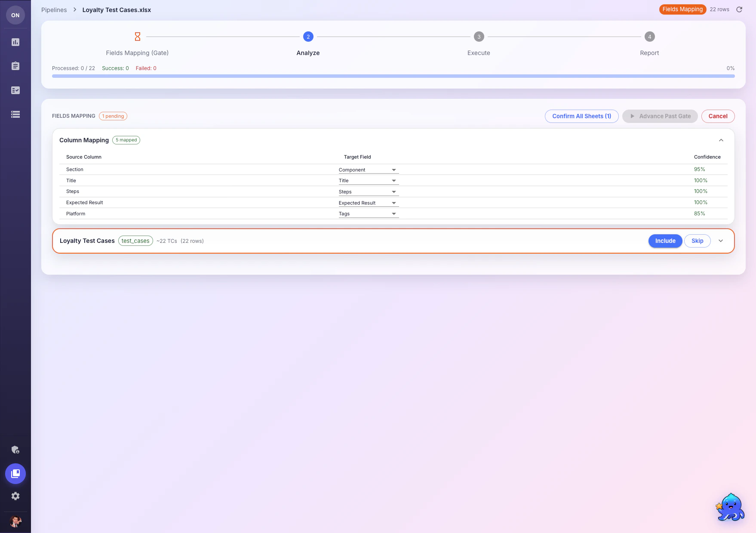Open the clipboard test plans icon

pos(15,66)
